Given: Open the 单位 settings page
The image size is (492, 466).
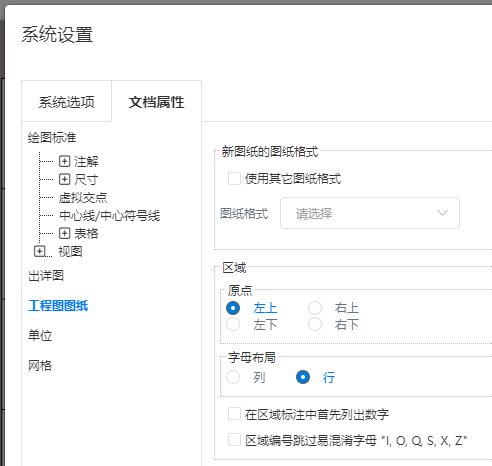Looking at the screenshot, I should click(40, 335).
